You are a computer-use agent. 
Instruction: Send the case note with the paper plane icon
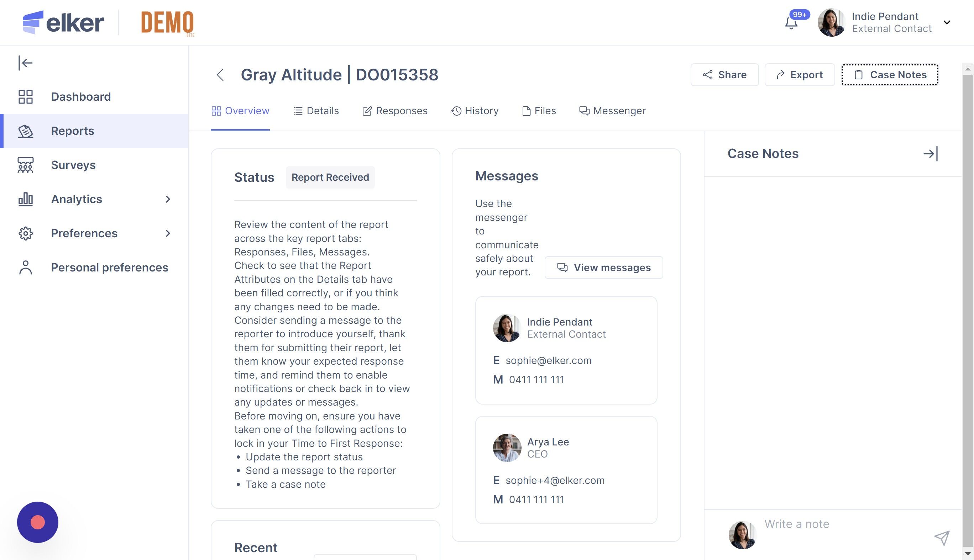point(941,538)
